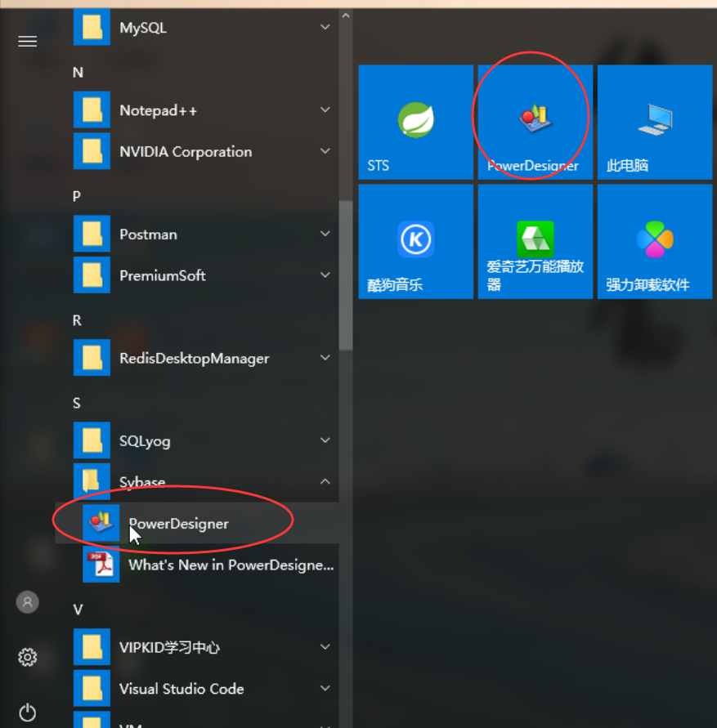Click the Sybase folder icon
This screenshot has width=717, height=728.
pyautogui.click(x=92, y=481)
